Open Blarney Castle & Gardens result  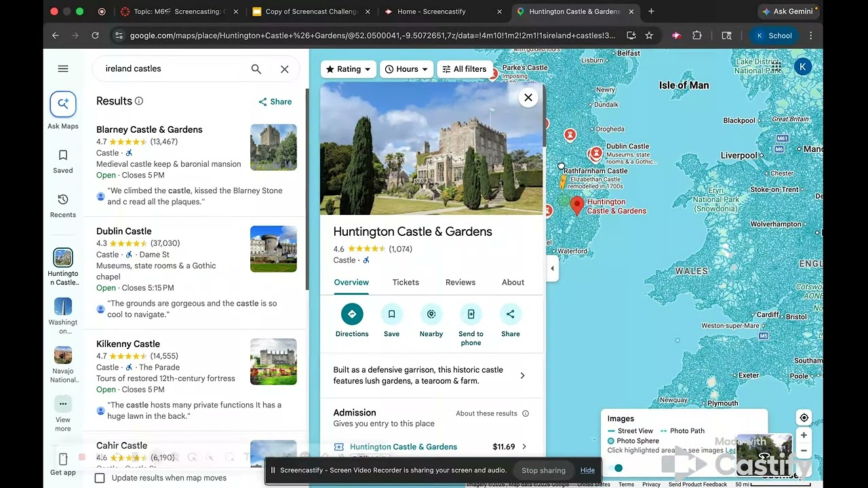pyautogui.click(x=149, y=129)
